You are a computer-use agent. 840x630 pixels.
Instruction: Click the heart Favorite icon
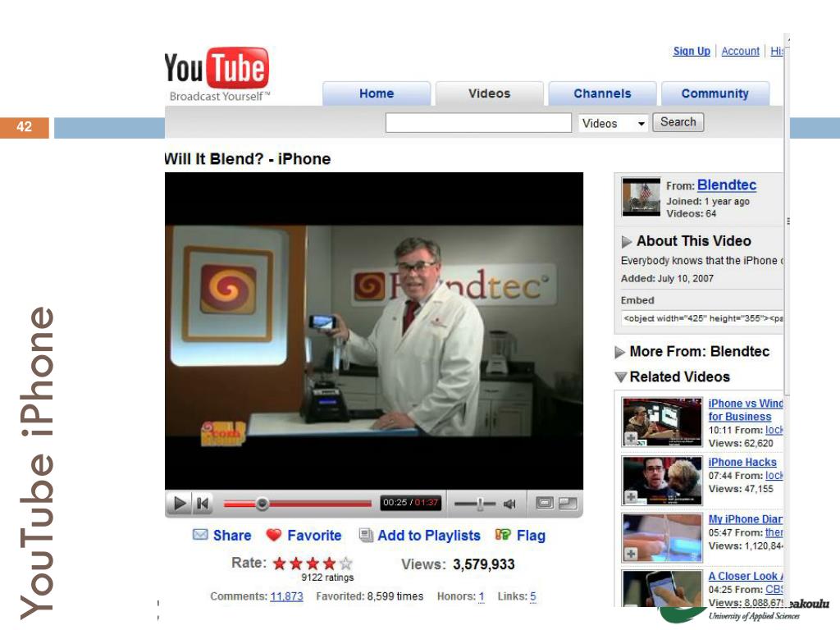pyautogui.click(x=274, y=535)
